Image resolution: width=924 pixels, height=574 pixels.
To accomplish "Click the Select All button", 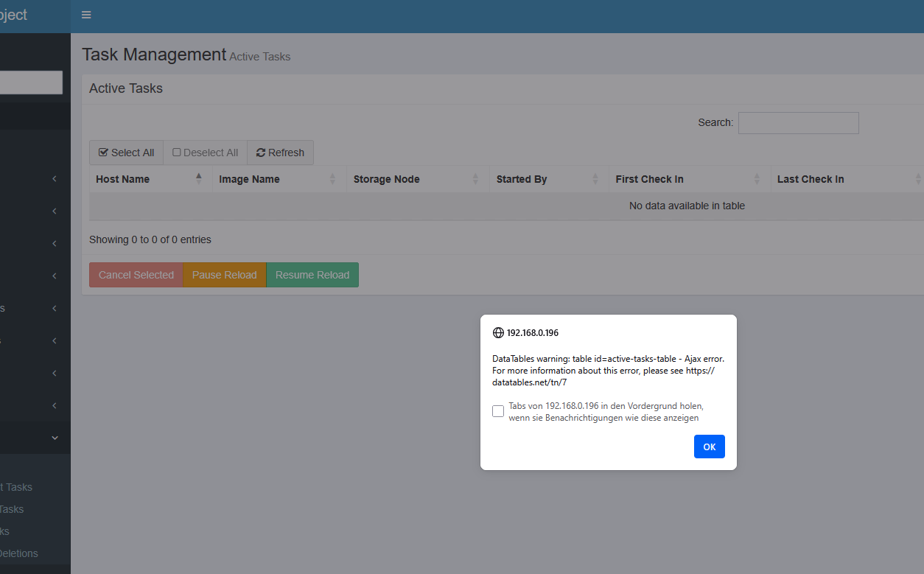I will [126, 153].
